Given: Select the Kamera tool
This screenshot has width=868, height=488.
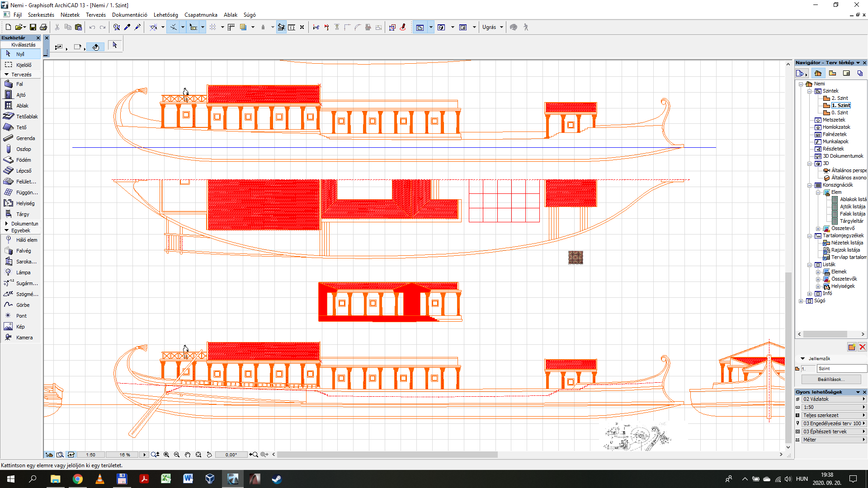Looking at the screenshot, I should coord(21,338).
